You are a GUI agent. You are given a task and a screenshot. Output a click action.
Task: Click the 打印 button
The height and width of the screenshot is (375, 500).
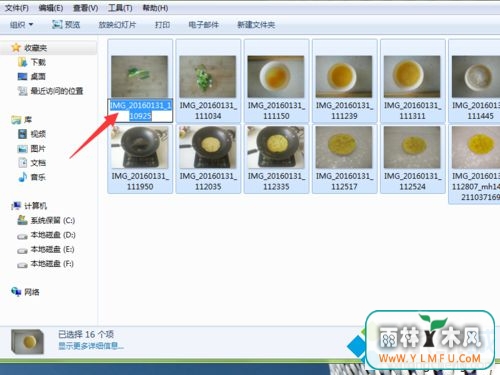pos(162,25)
